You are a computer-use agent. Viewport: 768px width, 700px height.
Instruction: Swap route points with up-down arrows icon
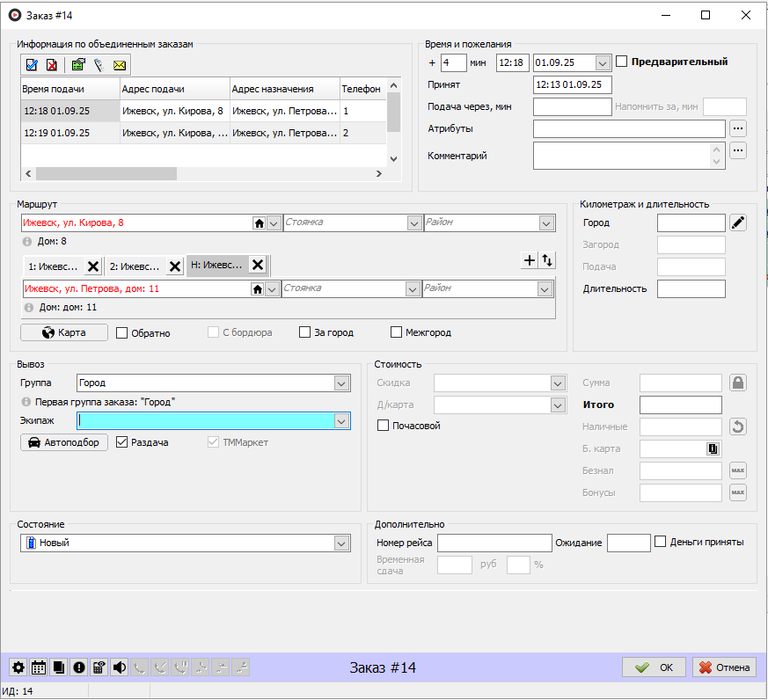548,260
